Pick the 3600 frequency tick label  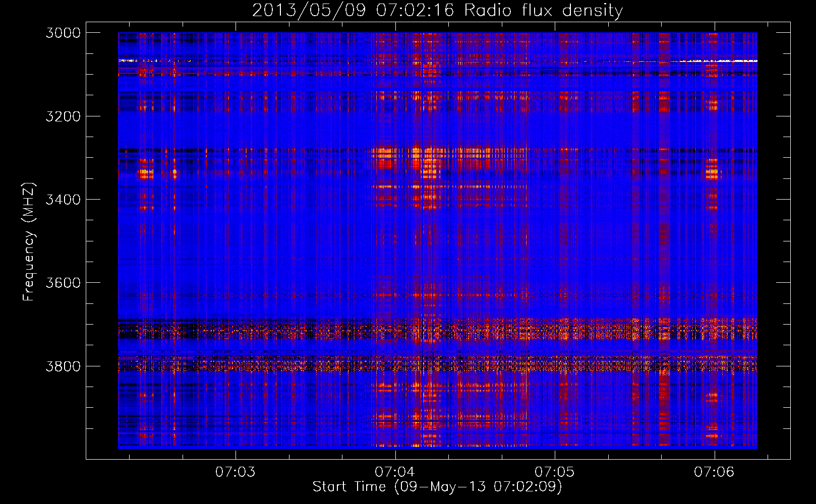click(63, 283)
